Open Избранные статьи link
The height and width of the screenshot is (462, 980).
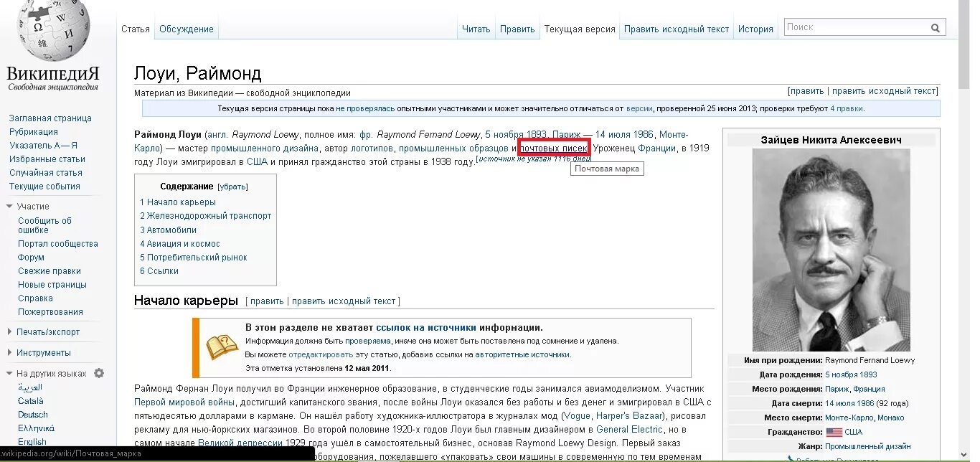click(x=47, y=159)
